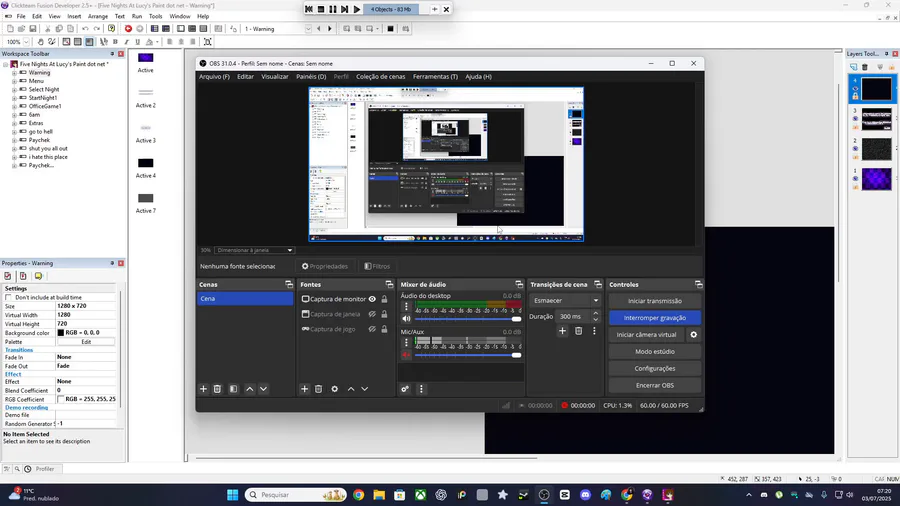Add a scene transition with plus icon
Viewport: 900px width, 506px height.
coord(562,331)
